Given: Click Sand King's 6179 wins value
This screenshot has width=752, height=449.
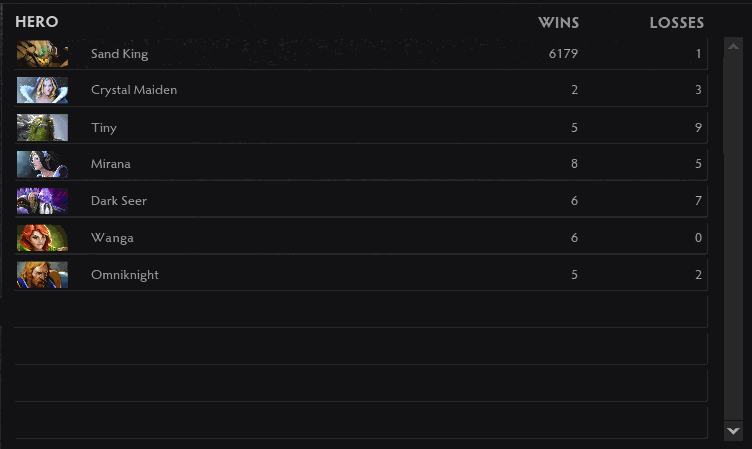Looking at the screenshot, I should point(563,54).
